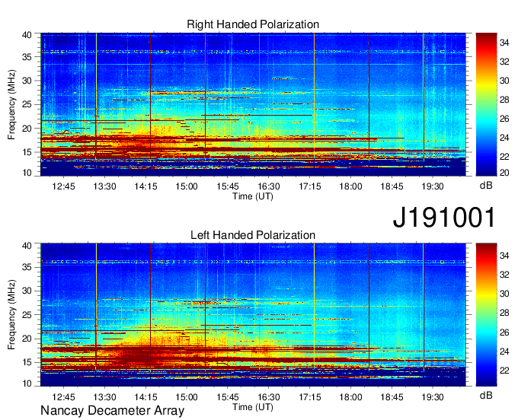Click the 17:15 time tick of upper plot

click(310, 186)
